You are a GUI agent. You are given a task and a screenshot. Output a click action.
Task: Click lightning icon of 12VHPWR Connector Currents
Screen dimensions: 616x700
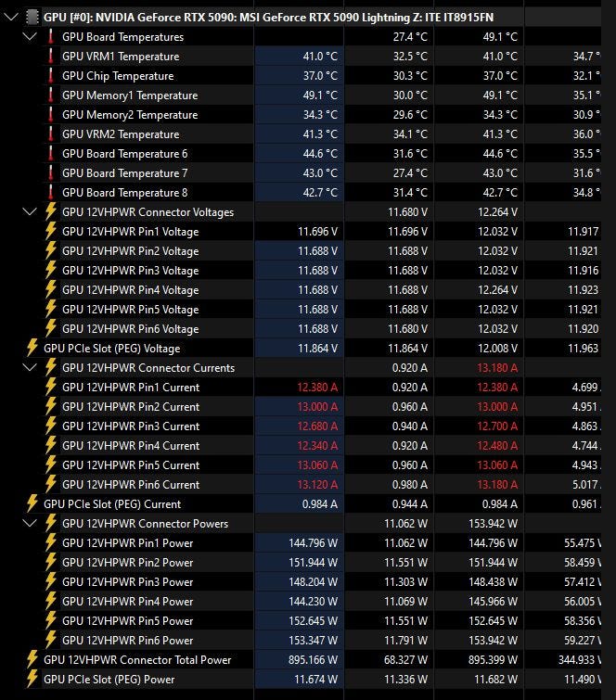(50, 367)
